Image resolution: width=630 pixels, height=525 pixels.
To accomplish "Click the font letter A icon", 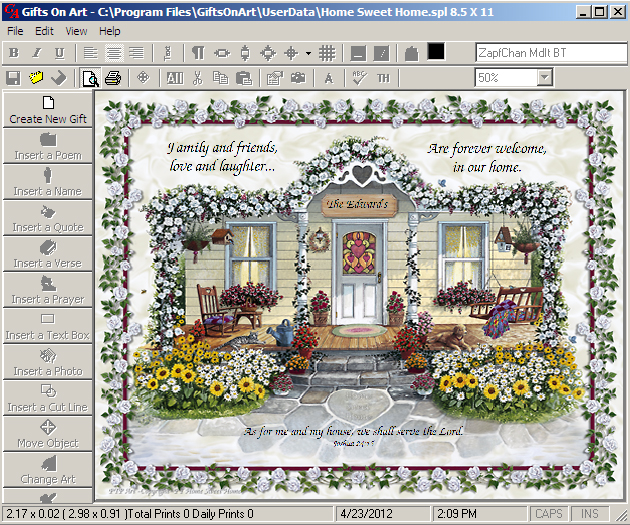I will pyautogui.click(x=329, y=78).
